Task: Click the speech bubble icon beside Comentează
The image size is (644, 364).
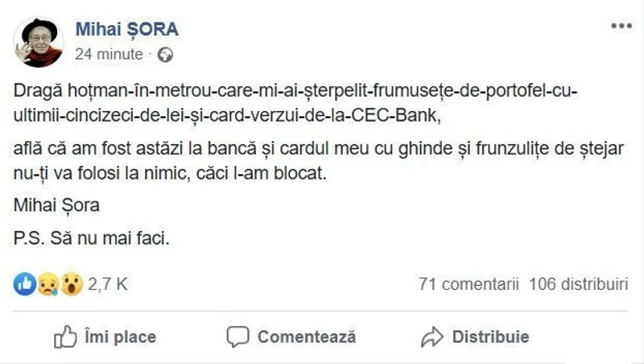Action: tap(237, 337)
